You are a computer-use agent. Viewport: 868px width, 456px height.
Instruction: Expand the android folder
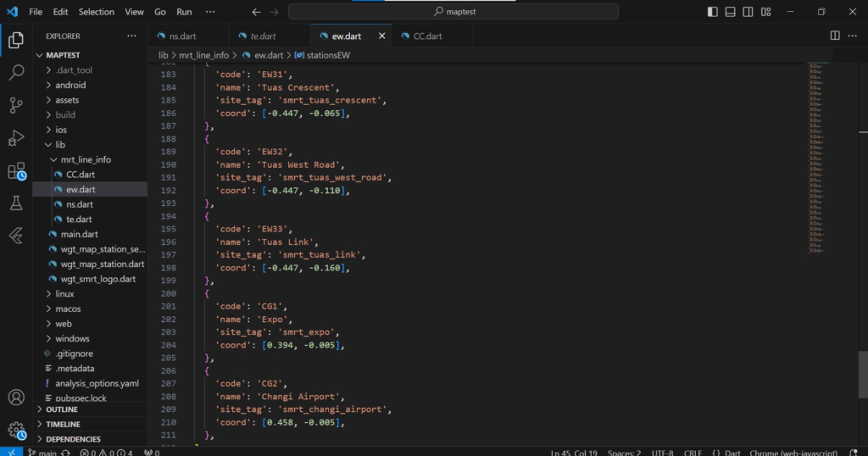click(70, 85)
